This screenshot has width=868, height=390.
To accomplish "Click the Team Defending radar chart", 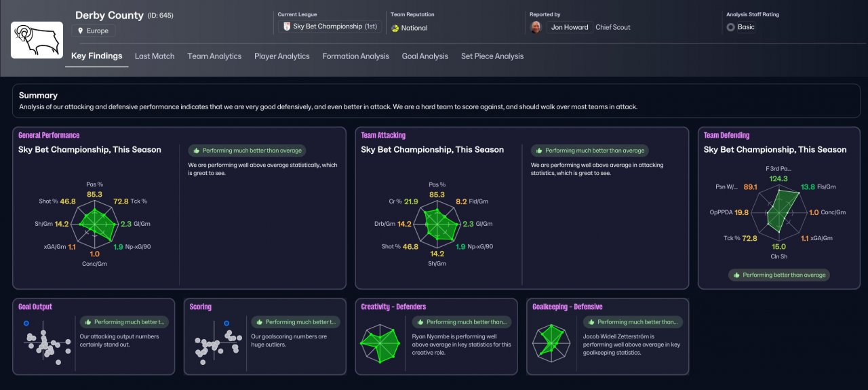I will 778,212.
